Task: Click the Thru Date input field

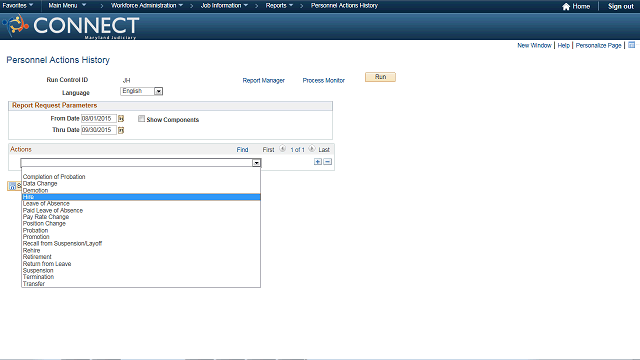Action: pos(99,130)
